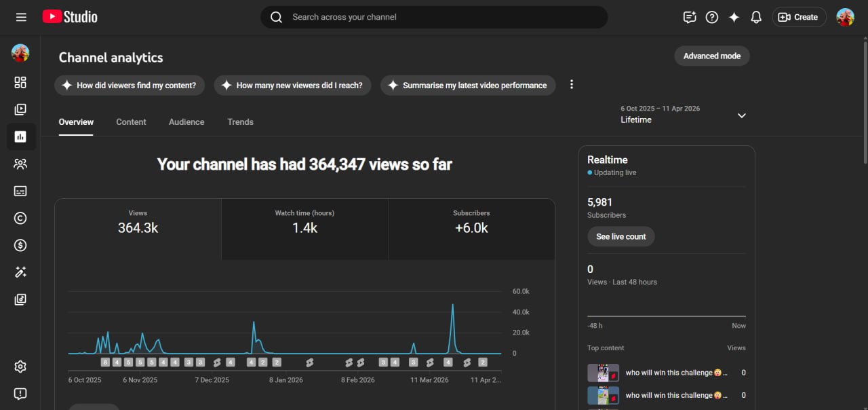Go to Dashboard via sidebar grid icon
Image resolution: width=868 pixels, height=410 pixels.
pos(20,82)
